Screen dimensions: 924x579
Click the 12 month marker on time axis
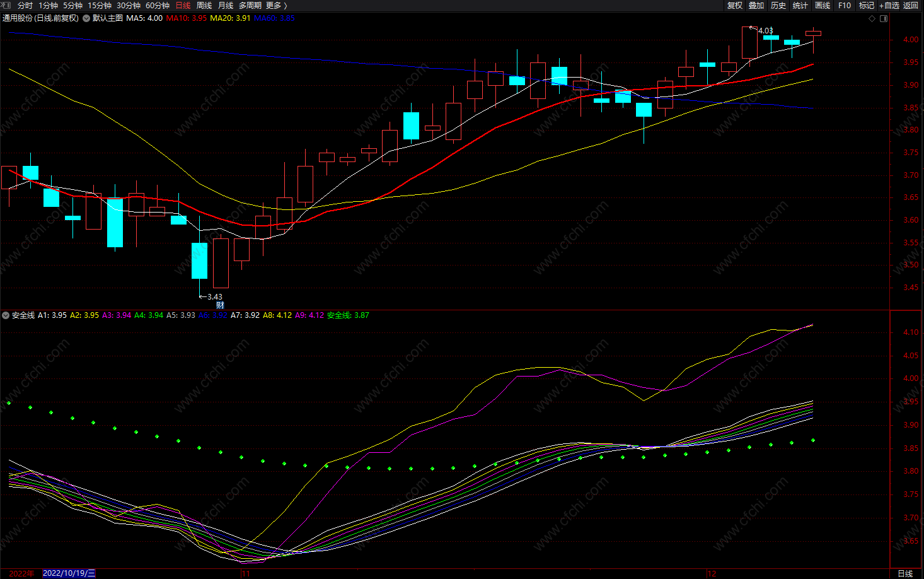712,573
